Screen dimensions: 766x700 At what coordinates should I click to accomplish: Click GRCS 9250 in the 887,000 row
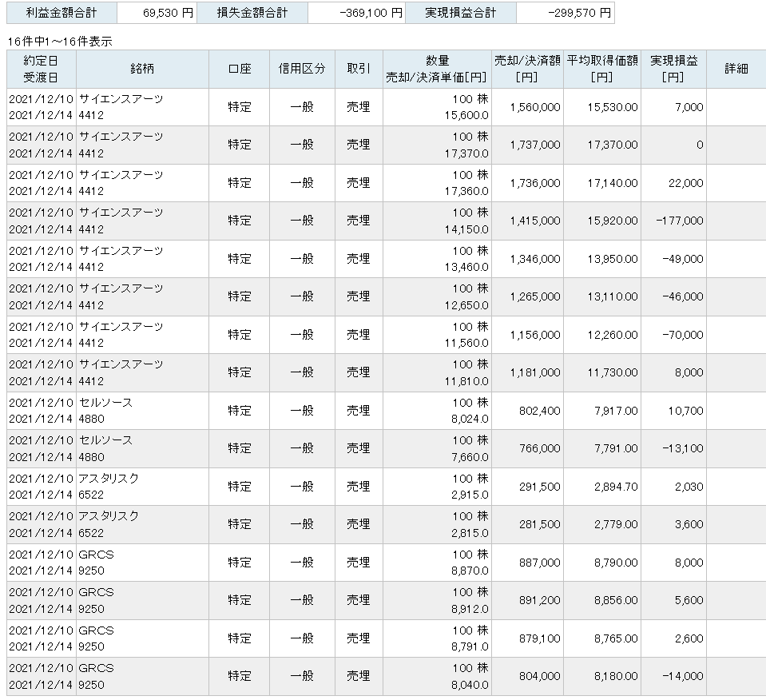pyautogui.click(x=142, y=562)
